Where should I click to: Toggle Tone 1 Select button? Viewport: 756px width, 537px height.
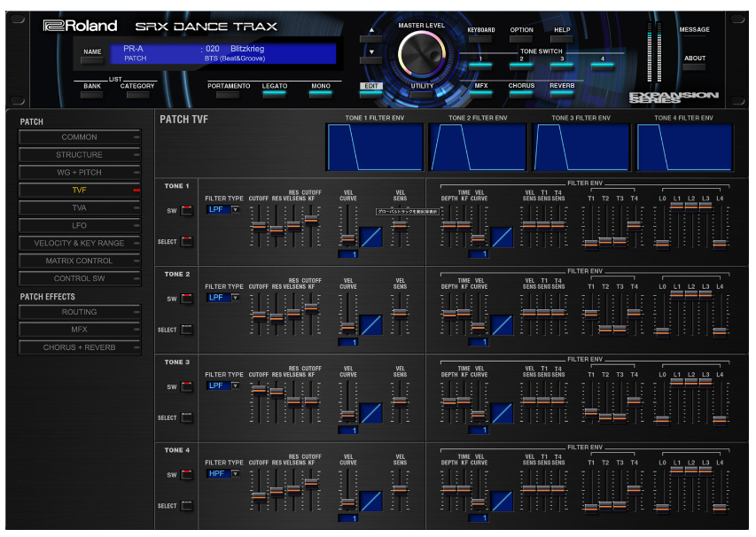coord(187,242)
